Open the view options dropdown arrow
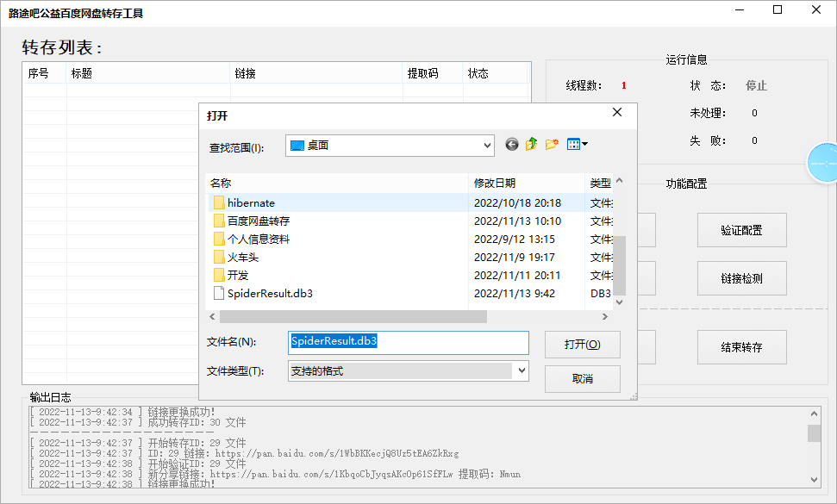The width and height of the screenshot is (837, 504). click(x=585, y=144)
